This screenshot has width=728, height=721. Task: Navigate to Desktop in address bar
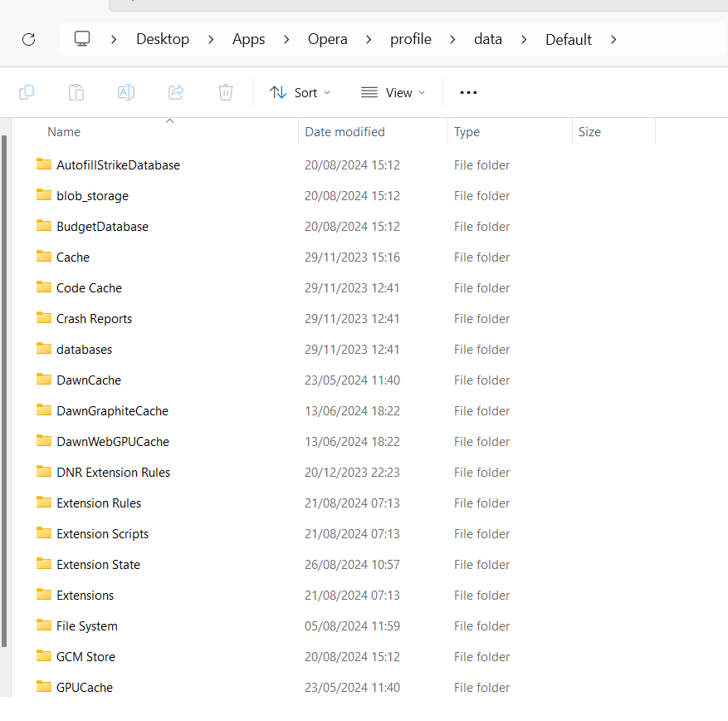click(163, 39)
